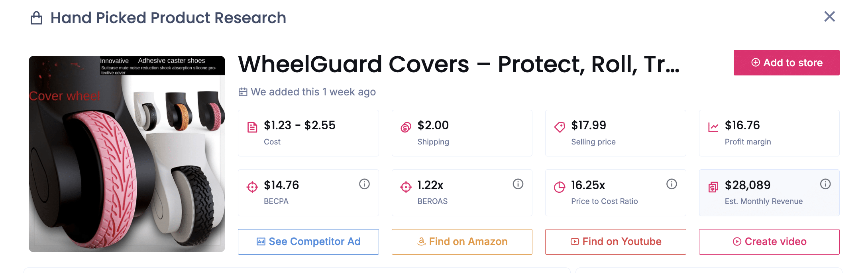Click Add to store
Screen dimensions: 868x273
(786, 63)
